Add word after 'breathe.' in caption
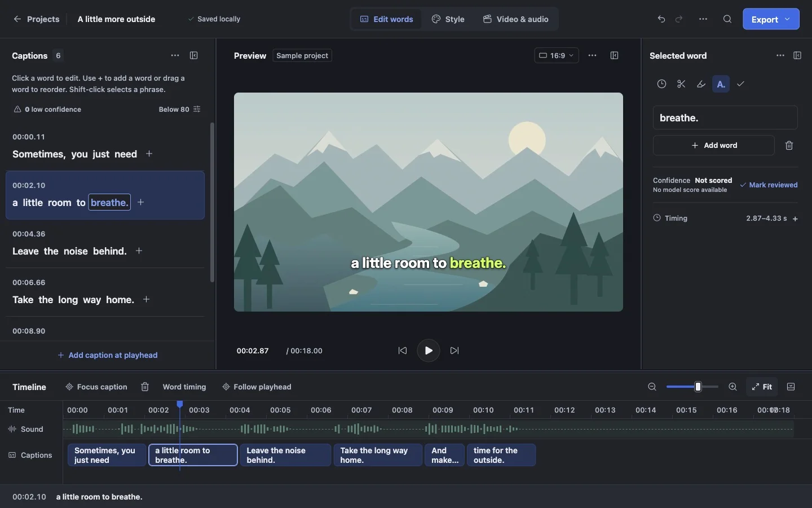 (x=141, y=202)
